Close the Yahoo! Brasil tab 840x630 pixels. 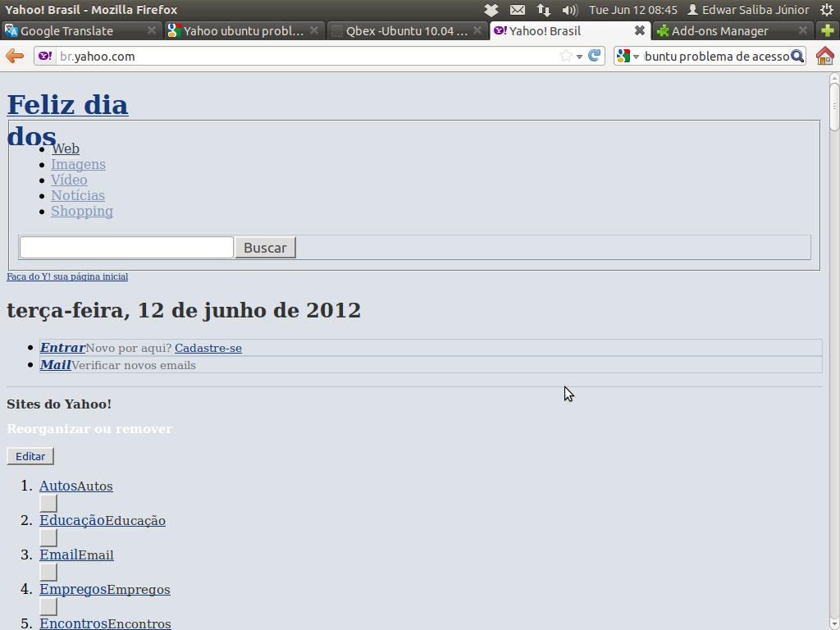[x=640, y=30]
